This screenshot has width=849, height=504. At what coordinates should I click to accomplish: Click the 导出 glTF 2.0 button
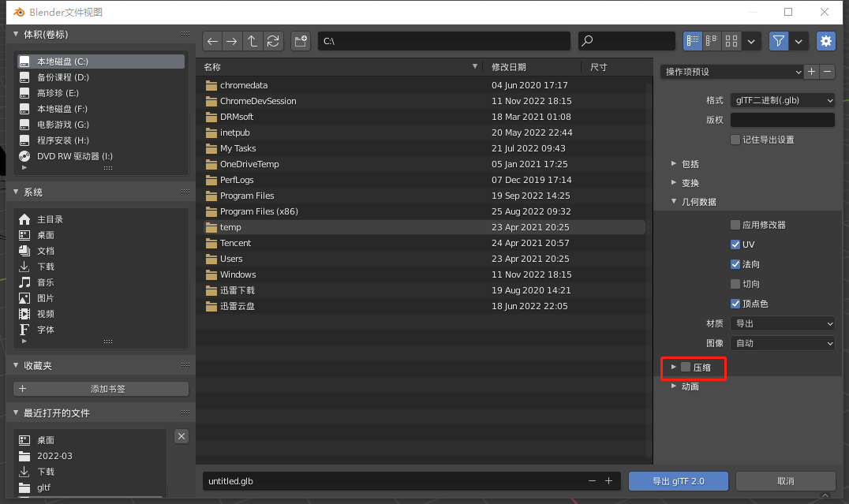pos(679,480)
